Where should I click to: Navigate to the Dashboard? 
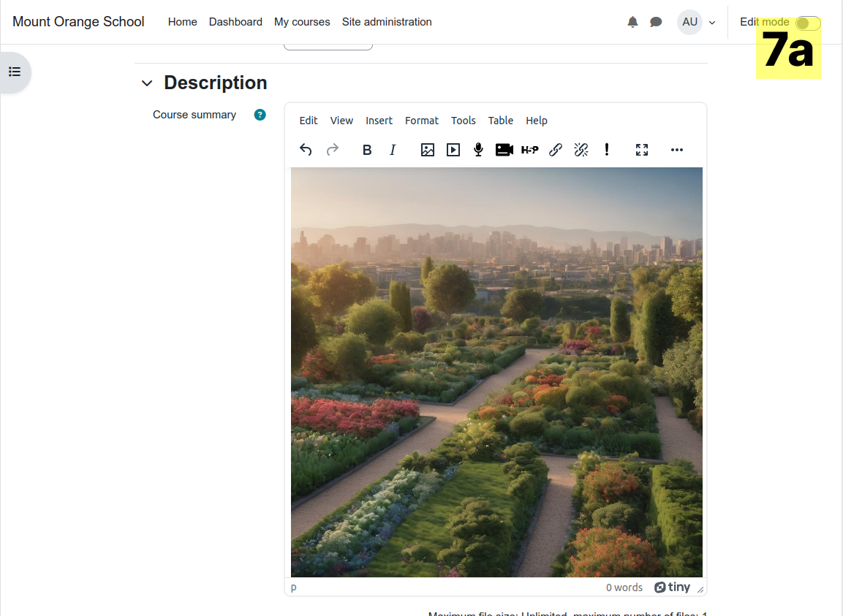click(235, 22)
